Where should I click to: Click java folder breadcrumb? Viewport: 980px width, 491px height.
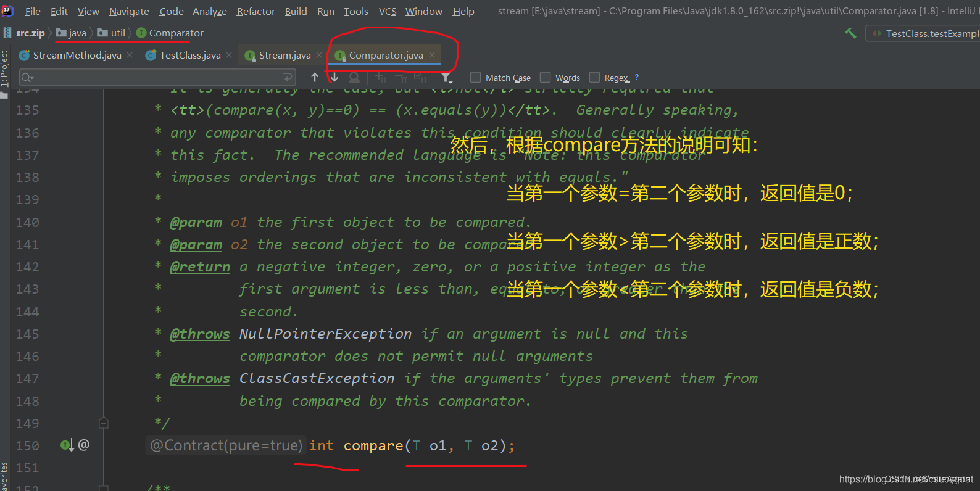pos(71,33)
